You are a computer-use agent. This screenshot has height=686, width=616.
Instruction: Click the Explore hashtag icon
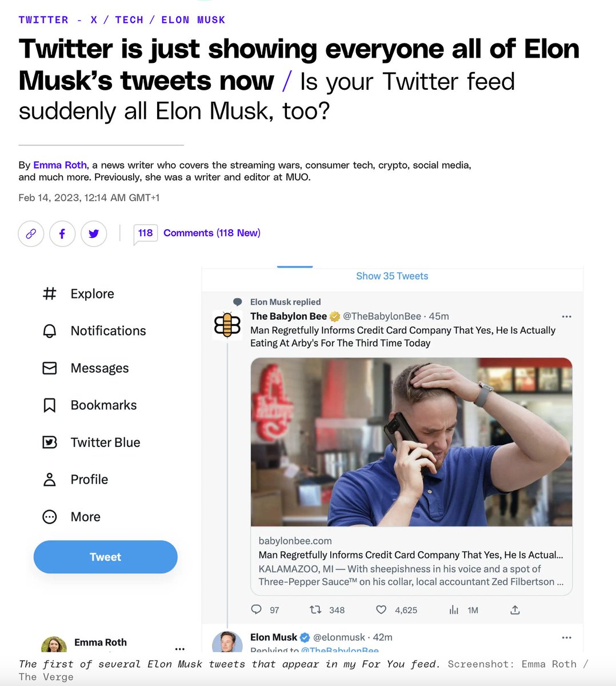[x=50, y=294]
